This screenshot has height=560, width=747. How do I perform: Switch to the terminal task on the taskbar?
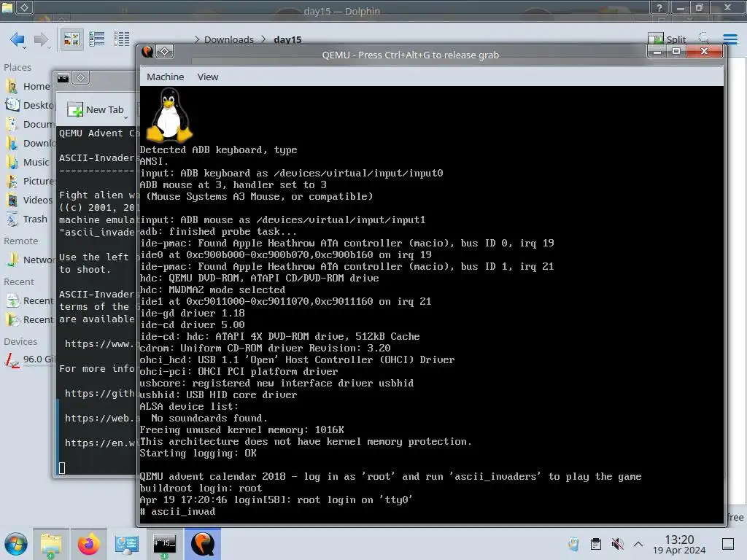coord(164,544)
